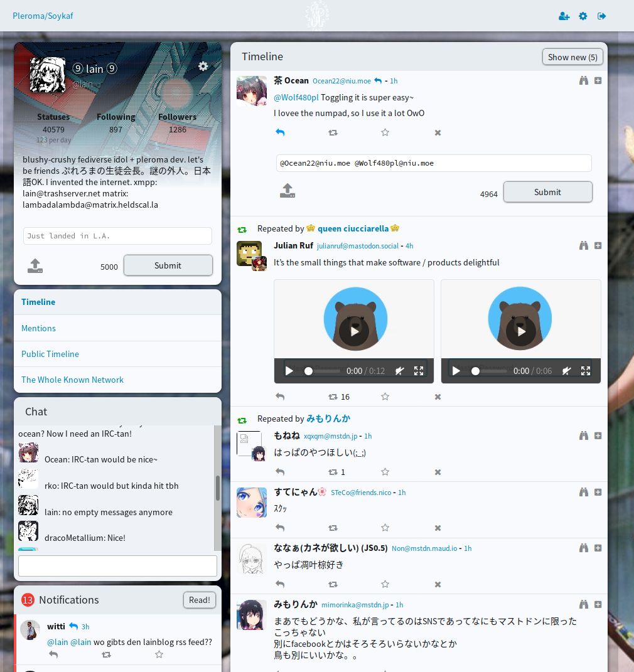Switch to The Whole Known Network
Image resolution: width=634 pixels, height=672 pixels.
(72, 380)
